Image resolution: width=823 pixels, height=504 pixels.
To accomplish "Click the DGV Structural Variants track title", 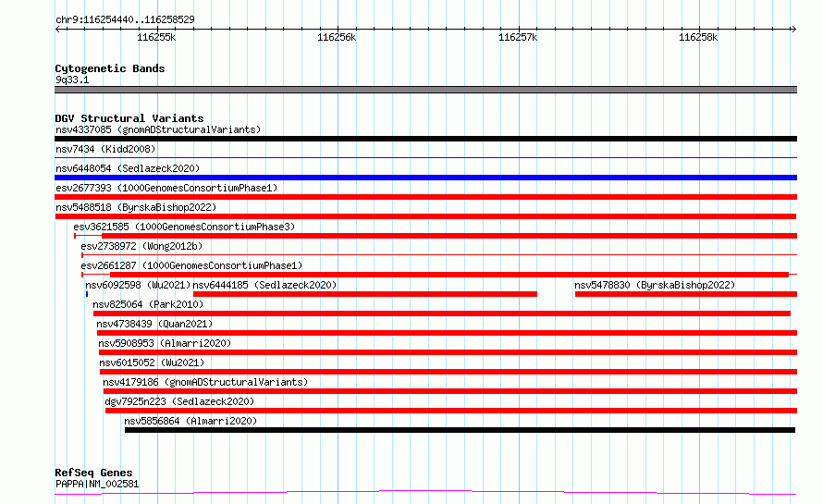I will 129,118.
